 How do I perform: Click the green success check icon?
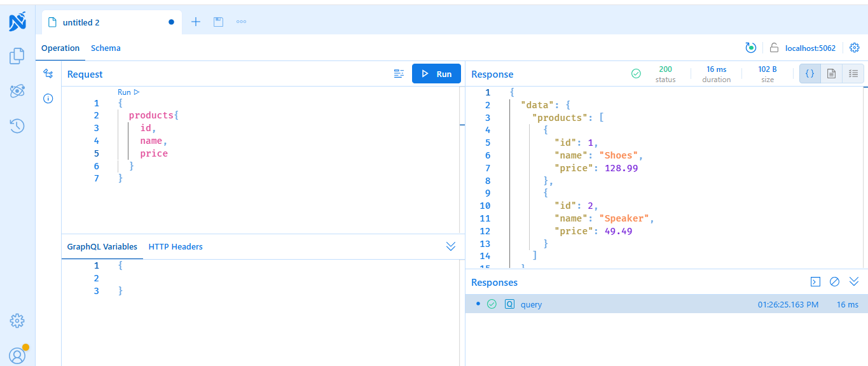point(636,74)
